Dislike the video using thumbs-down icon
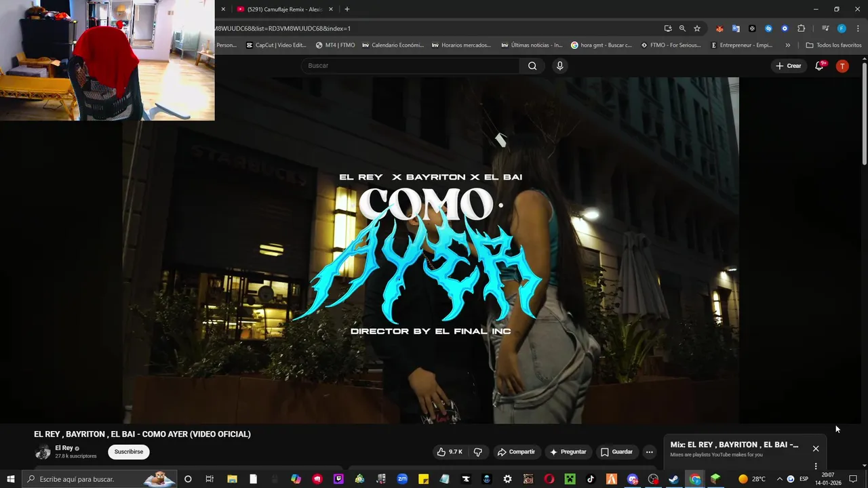Screen dimensions: 868x488 coord(477,451)
